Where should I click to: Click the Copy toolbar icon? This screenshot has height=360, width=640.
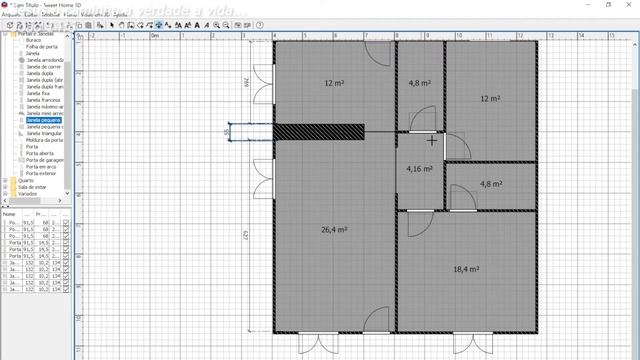[x=79, y=25]
